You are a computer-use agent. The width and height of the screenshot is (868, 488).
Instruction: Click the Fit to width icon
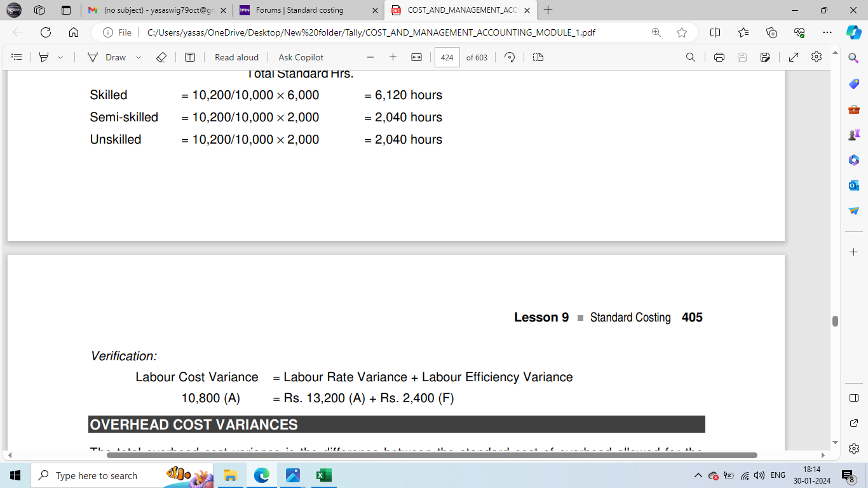[416, 57]
